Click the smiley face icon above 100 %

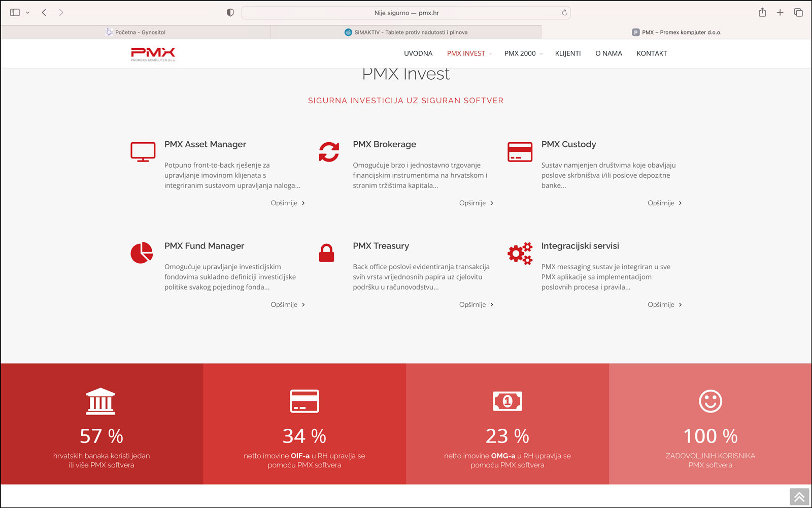710,401
